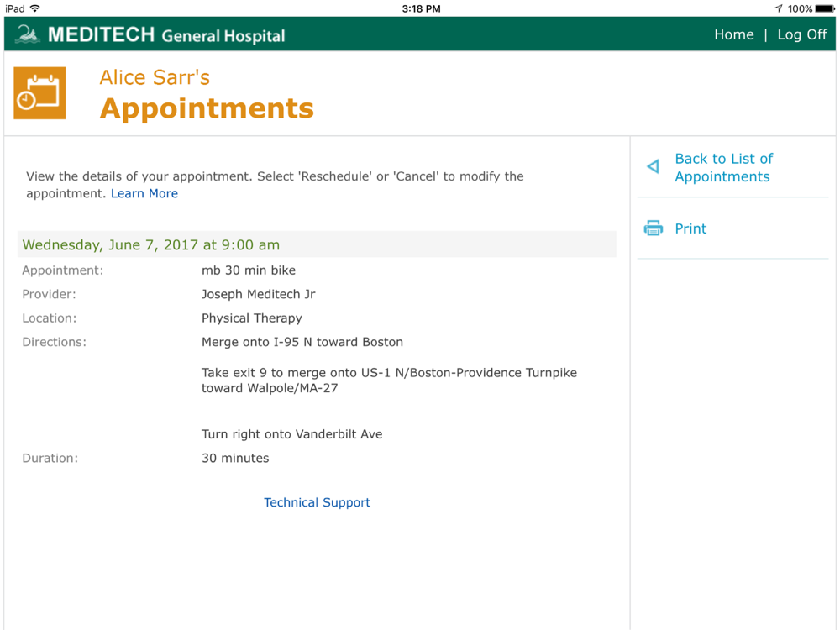Click the back arrow triangle icon
The image size is (840, 630).
(x=653, y=166)
